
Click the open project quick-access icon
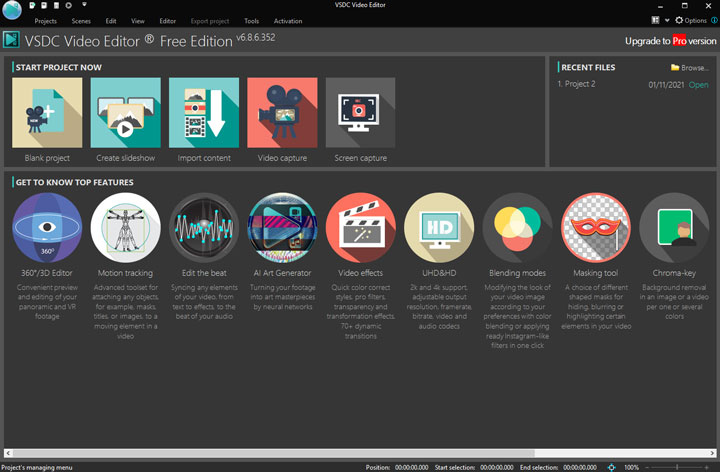(x=44, y=6)
